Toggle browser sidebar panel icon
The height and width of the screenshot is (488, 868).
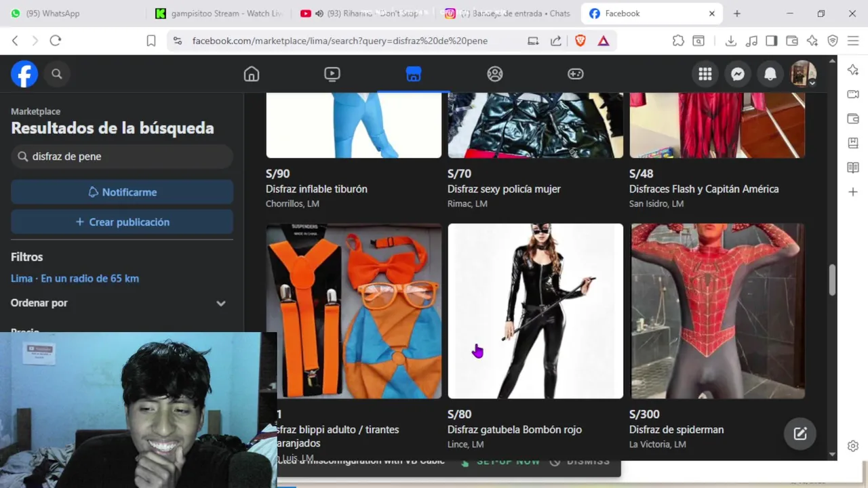click(x=772, y=41)
